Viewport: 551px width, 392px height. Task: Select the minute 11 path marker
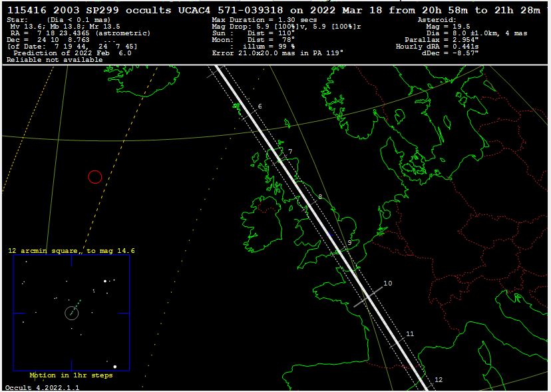pos(410,333)
